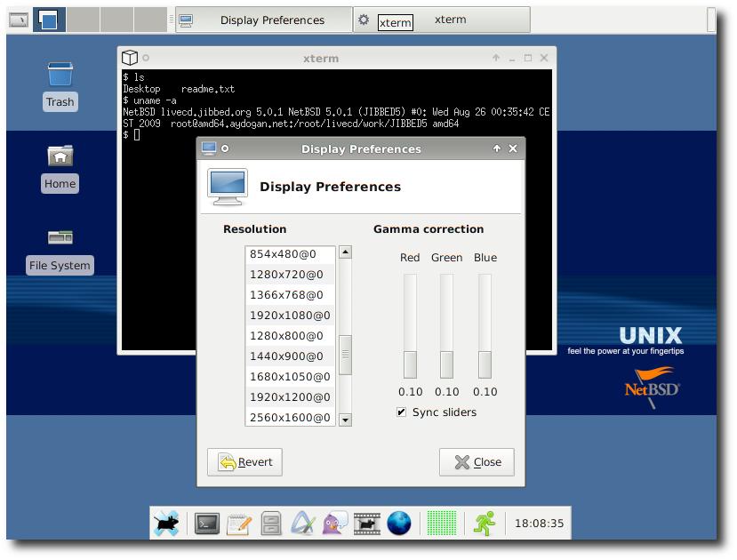Click the Red gamma slider handle
The image size is (737, 560).
pyautogui.click(x=410, y=364)
